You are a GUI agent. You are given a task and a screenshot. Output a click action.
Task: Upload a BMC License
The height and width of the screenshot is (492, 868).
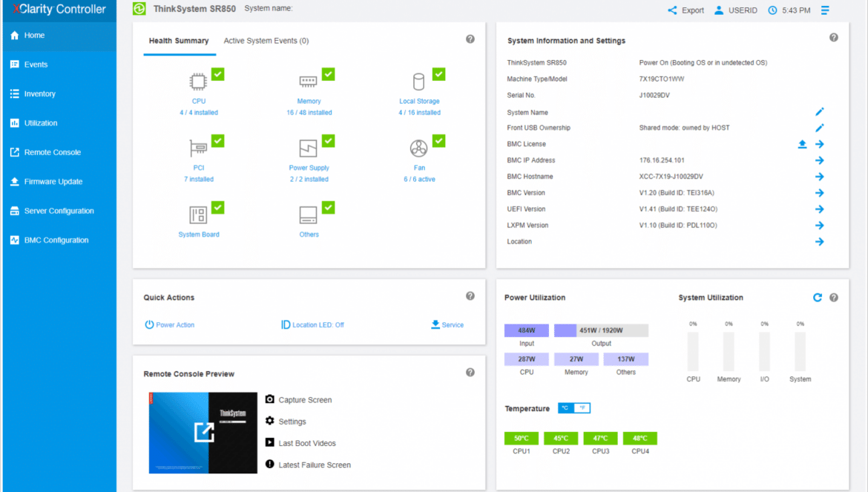[802, 144]
